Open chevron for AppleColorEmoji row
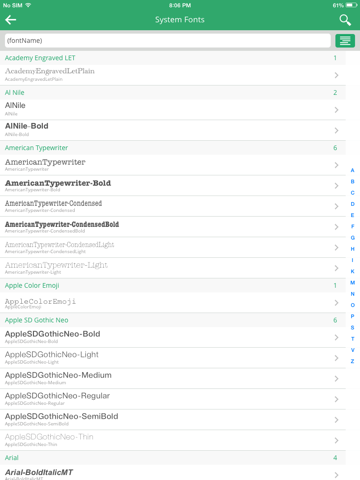The image size is (360, 480). click(336, 303)
